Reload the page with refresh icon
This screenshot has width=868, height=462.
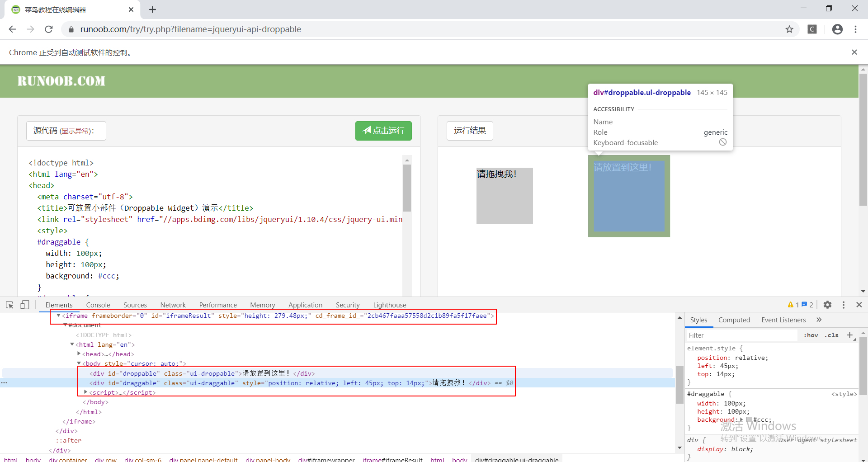[x=49, y=29]
